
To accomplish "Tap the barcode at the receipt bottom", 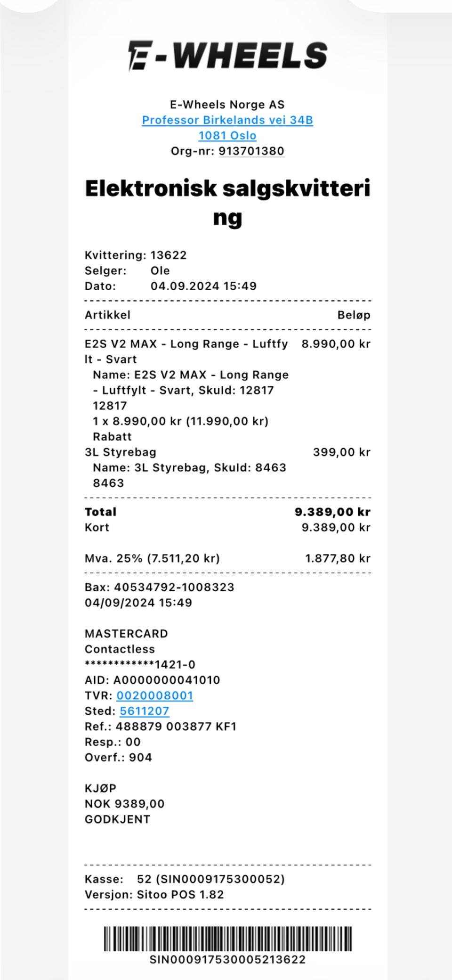I will pyautogui.click(x=227, y=939).
